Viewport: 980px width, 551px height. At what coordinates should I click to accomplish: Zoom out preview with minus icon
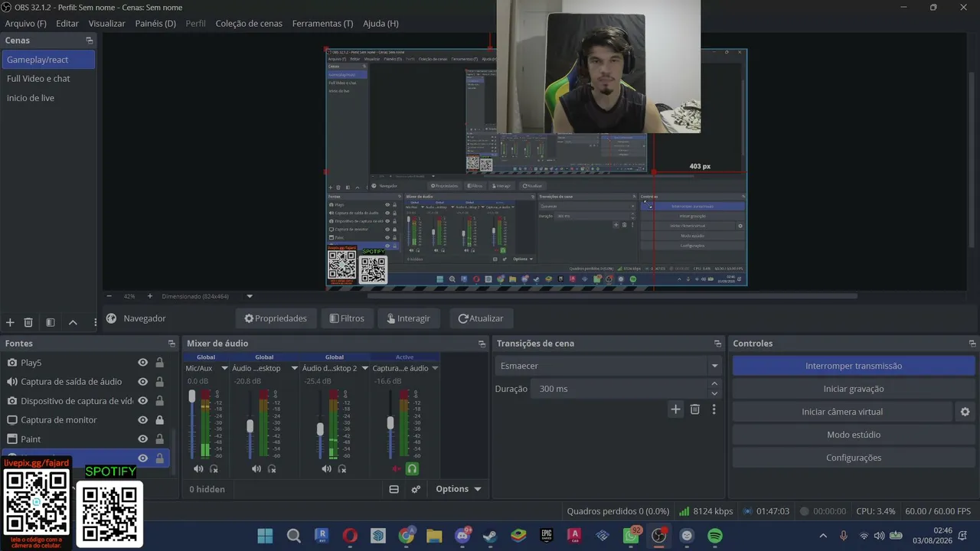pos(109,296)
